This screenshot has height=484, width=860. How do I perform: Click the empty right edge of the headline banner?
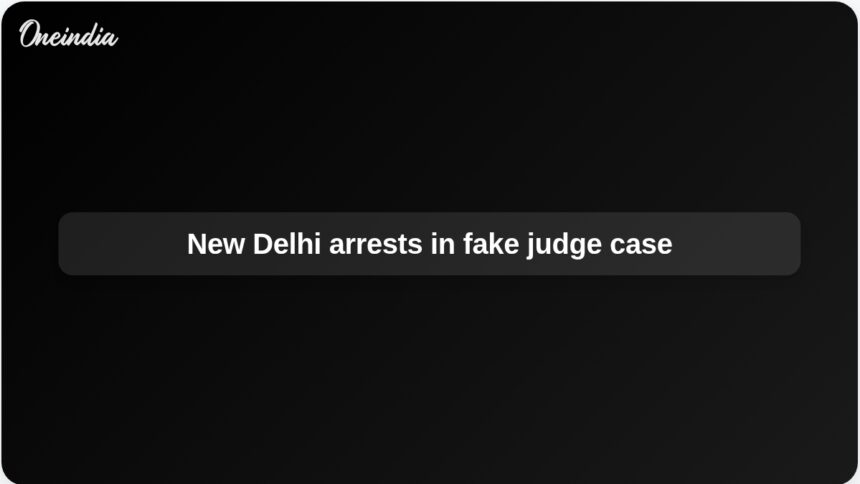pyautogui.click(x=740, y=244)
